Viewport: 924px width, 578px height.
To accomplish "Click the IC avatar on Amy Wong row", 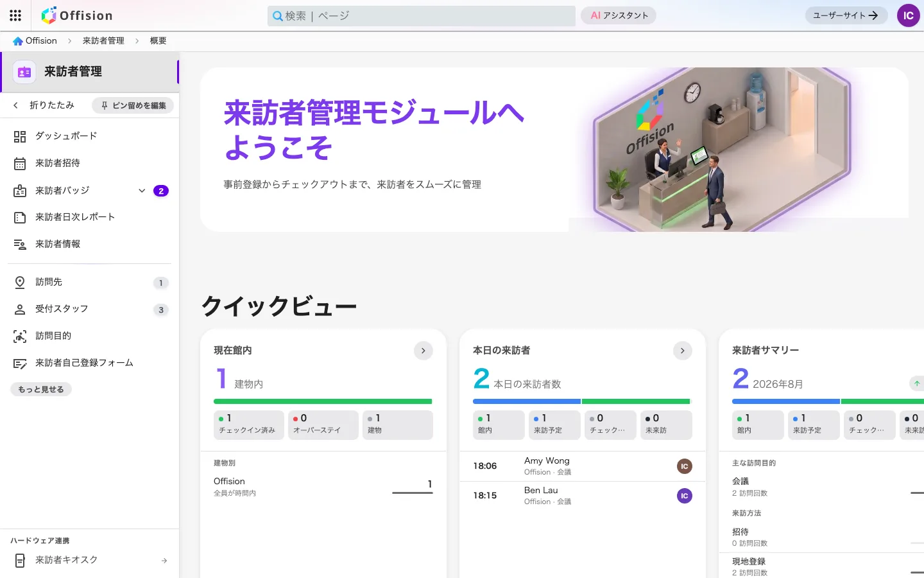I will pyautogui.click(x=685, y=466).
